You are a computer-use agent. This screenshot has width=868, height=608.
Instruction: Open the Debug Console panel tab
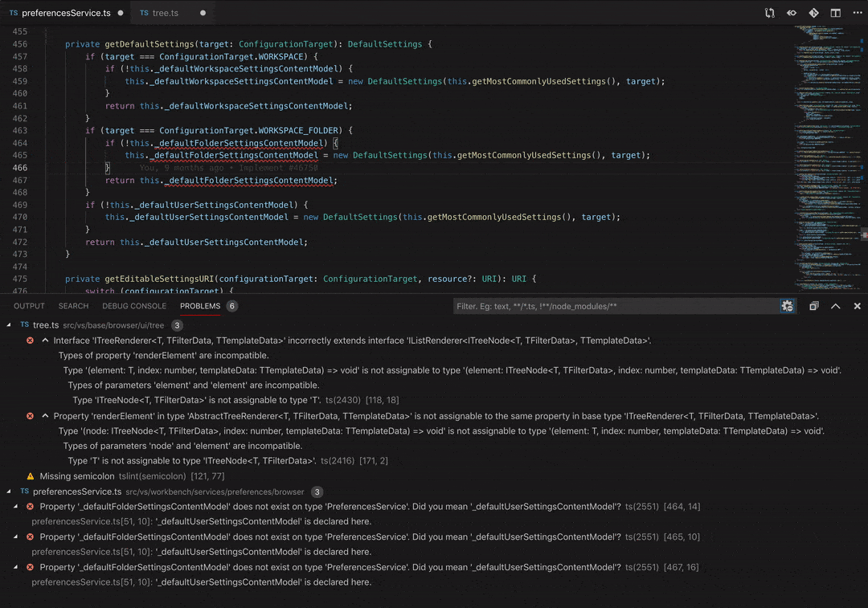point(134,306)
